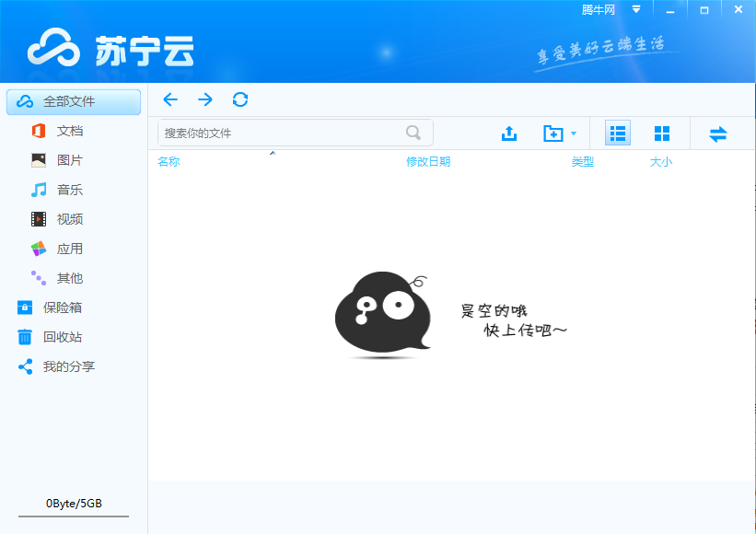The width and height of the screenshot is (756, 534).
Task: Toggle sort order on 名称 column
Action: (x=169, y=161)
